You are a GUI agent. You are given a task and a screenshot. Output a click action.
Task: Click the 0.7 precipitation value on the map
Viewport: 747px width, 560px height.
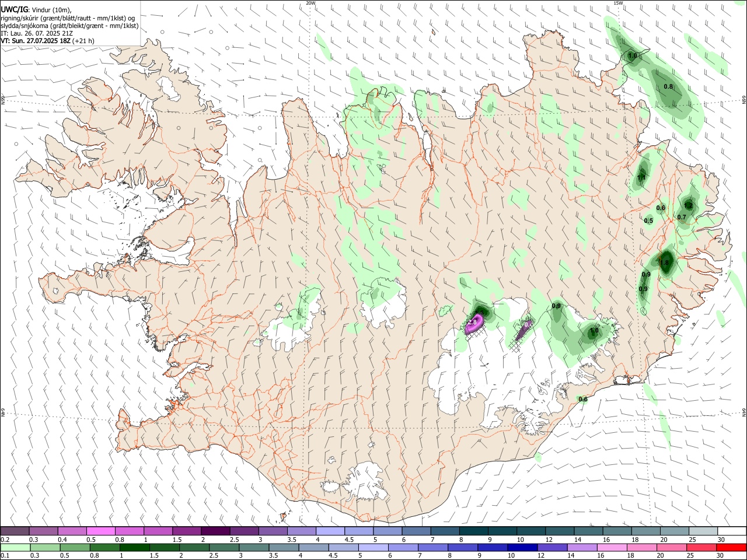[x=682, y=217]
